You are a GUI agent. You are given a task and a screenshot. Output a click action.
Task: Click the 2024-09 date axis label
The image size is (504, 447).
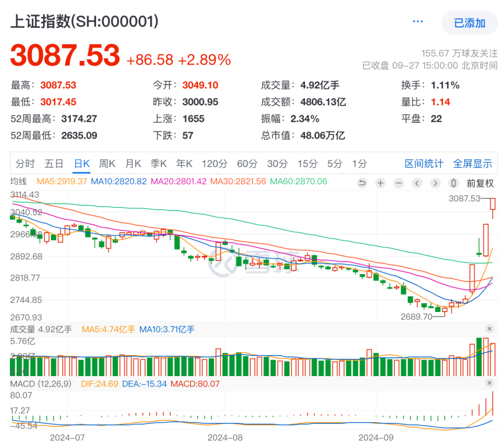pyautogui.click(x=376, y=438)
